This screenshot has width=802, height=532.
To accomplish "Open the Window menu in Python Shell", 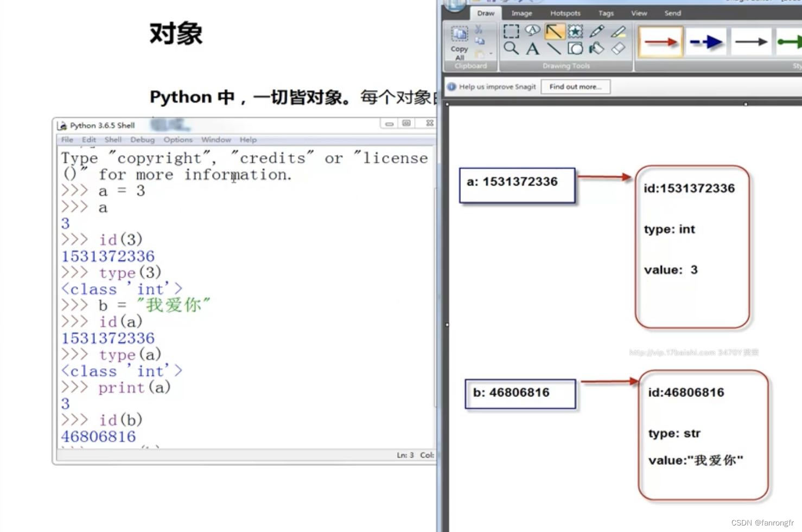I will click(216, 140).
